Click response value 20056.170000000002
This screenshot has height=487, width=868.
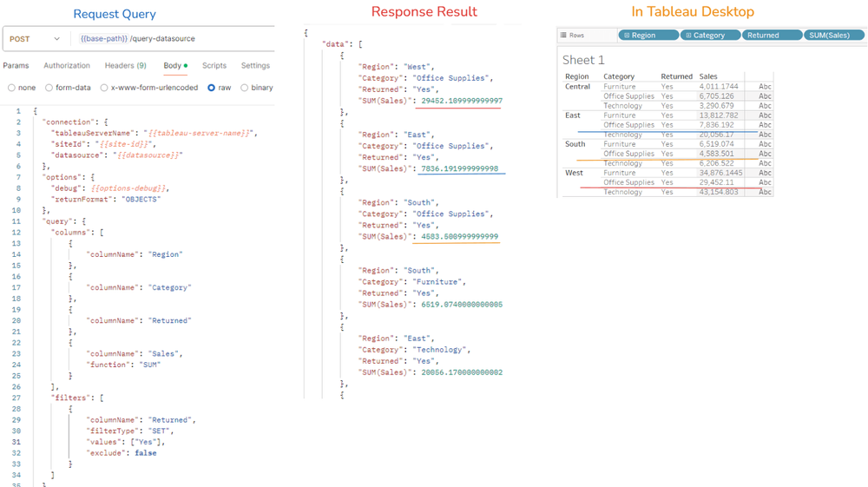[462, 372]
